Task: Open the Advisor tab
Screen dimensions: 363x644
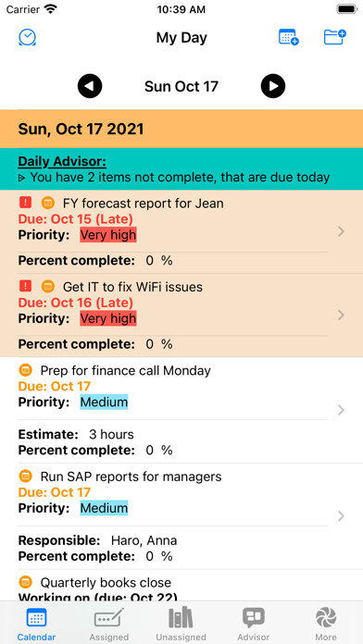Action: 253,624
